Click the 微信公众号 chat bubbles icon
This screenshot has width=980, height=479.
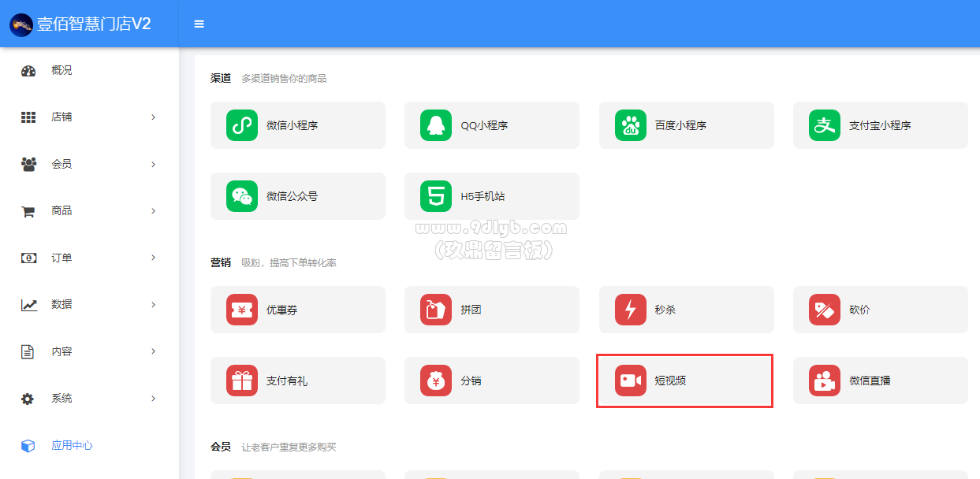click(x=242, y=196)
